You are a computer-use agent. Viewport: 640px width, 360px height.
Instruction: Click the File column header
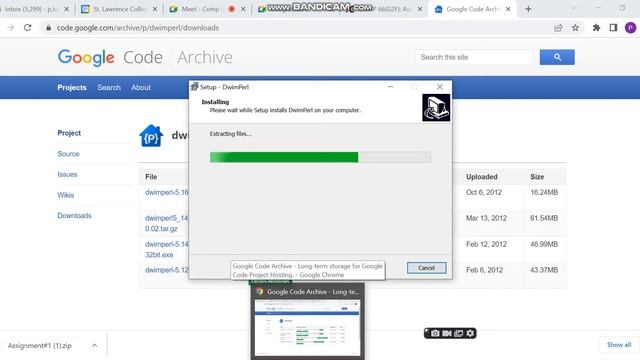(151, 177)
